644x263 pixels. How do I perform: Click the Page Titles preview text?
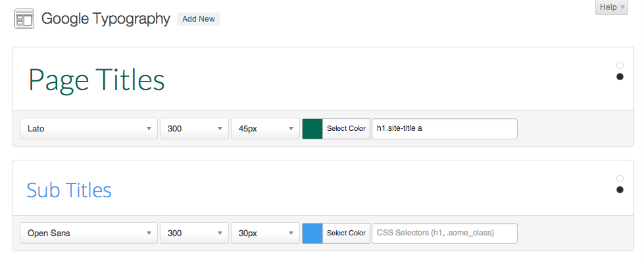tap(97, 80)
